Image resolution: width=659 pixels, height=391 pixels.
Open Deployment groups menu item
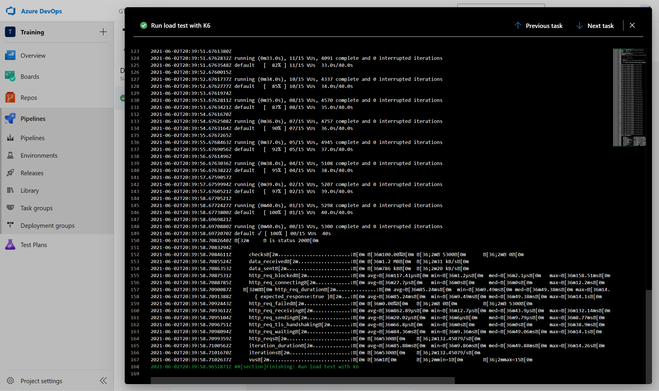tap(47, 225)
